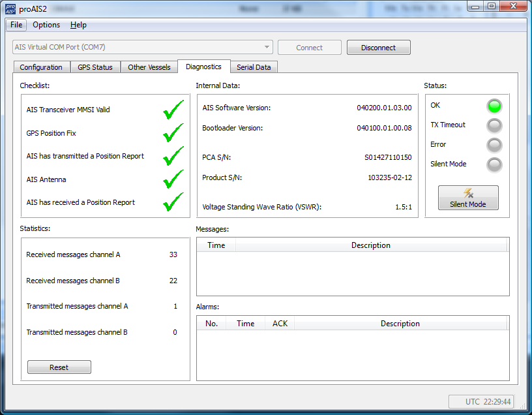532x415 pixels.
Task: Click the TX Timeout status indicator light
Action: pos(495,125)
